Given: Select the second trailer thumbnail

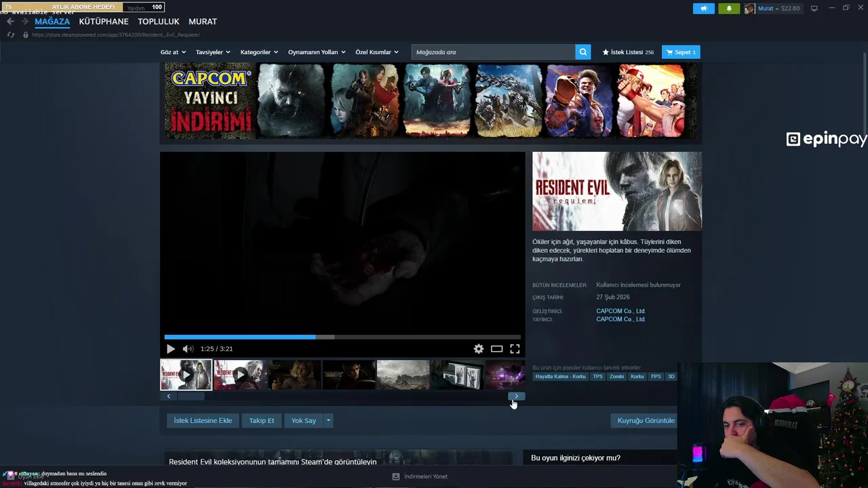Looking at the screenshot, I should (240, 375).
